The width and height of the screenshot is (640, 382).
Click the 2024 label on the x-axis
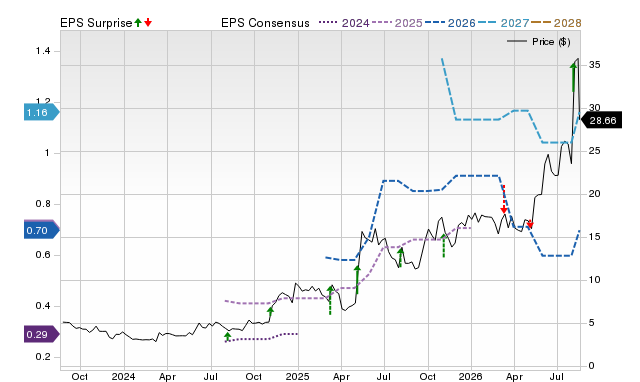pos(123,376)
